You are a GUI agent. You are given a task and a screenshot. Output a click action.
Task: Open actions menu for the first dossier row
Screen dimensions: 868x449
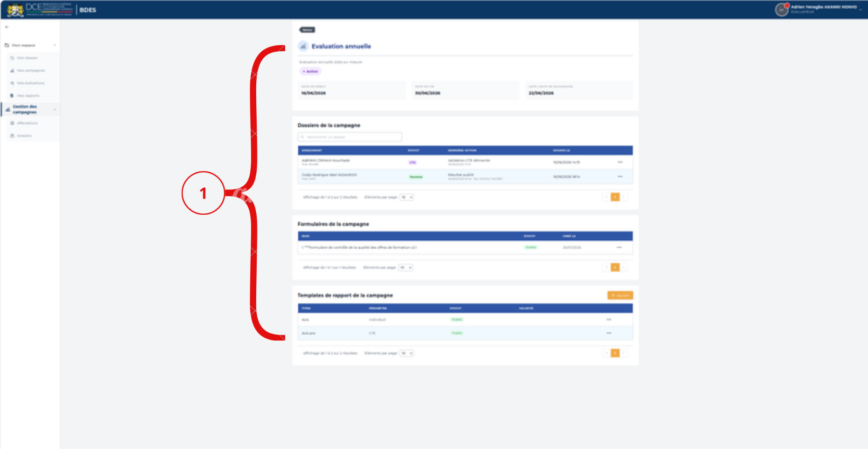pos(620,162)
